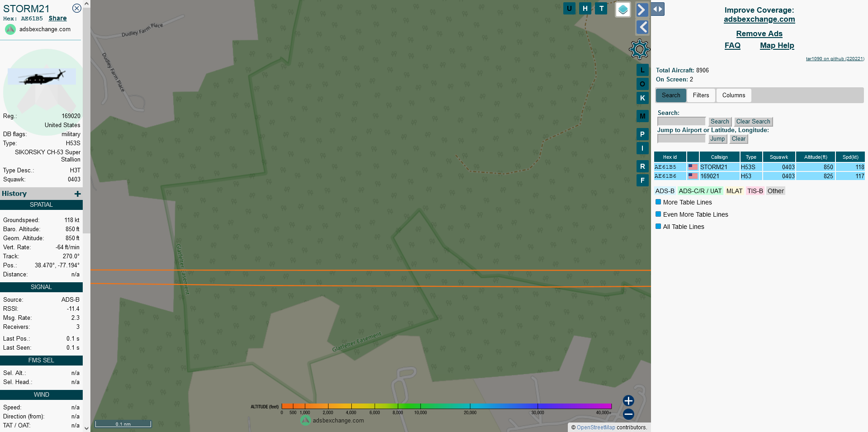Click the I map button

642,148
